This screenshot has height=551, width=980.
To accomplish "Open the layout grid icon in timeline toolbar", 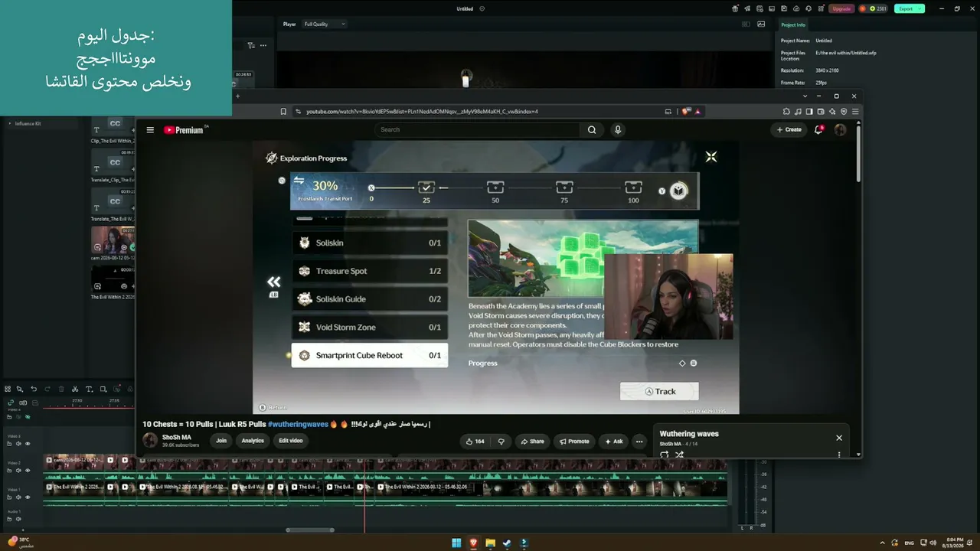I will coord(8,389).
